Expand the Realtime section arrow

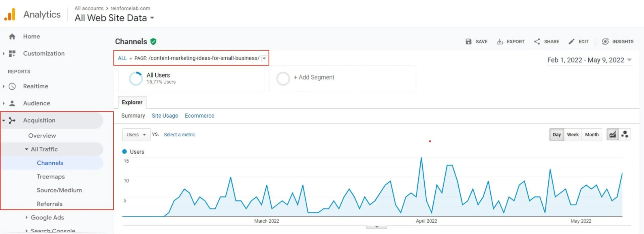(x=3, y=86)
